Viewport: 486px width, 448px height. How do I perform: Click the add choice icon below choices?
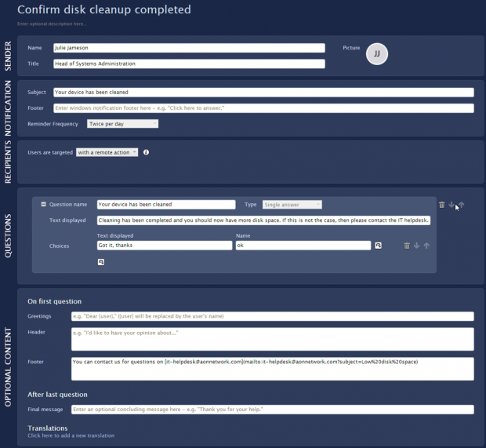pyautogui.click(x=101, y=262)
